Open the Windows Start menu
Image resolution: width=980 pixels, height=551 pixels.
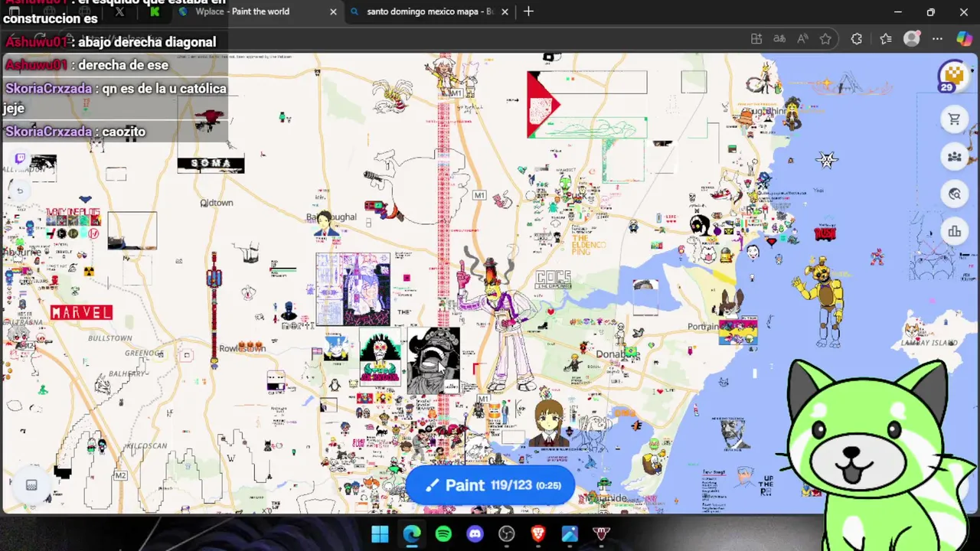[x=380, y=533]
